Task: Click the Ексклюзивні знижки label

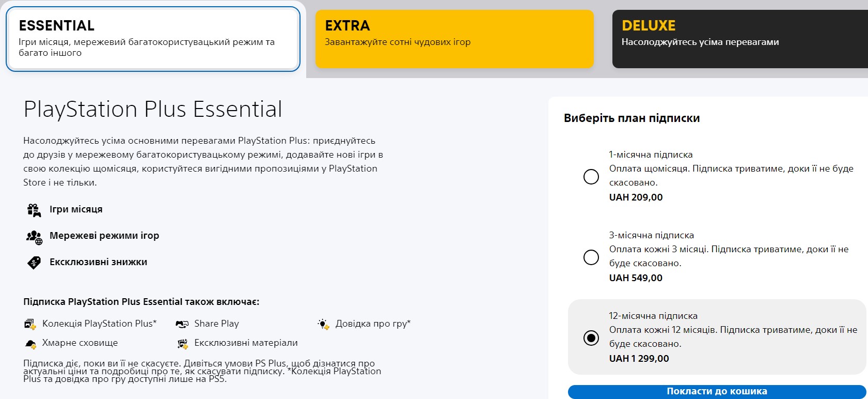Action: (98, 262)
